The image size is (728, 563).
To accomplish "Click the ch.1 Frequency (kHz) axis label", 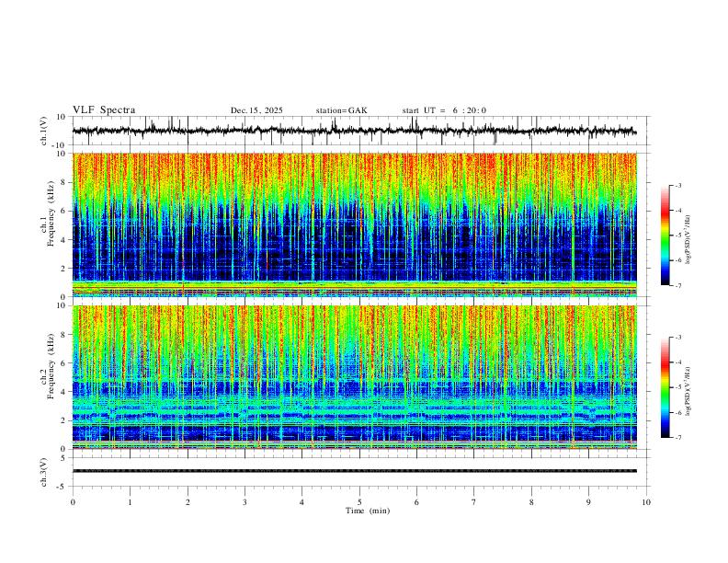I will (49, 213).
